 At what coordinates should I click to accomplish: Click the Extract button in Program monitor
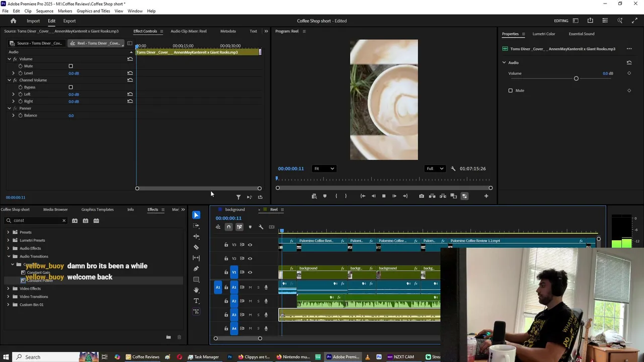tap(443, 196)
